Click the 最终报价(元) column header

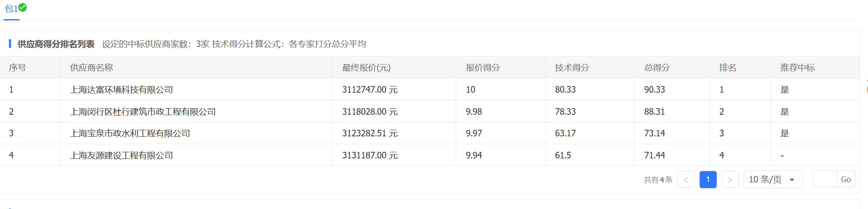point(366,68)
